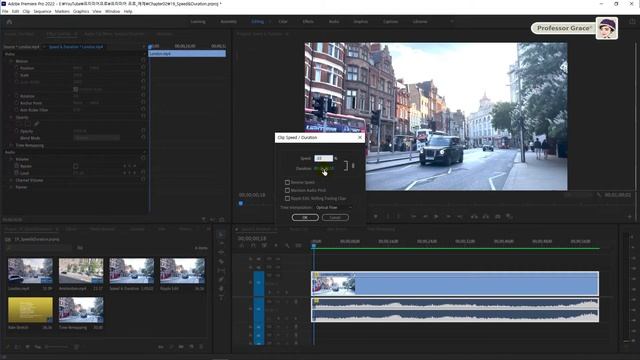The height and width of the screenshot is (360, 640).
Task: Select the Razor tool
Action: coord(221,261)
